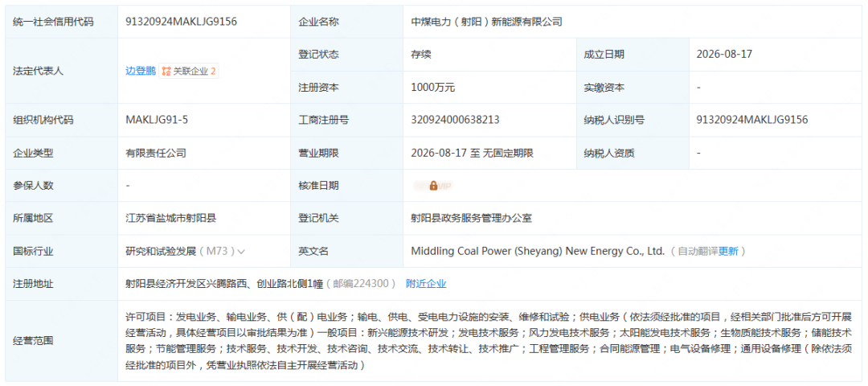Select registered address 射阳县经济开发区兴腾路西
This screenshot has width=868, height=386.
tap(185, 284)
